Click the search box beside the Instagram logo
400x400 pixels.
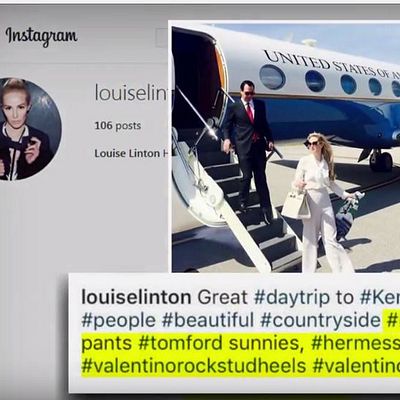pos(161,38)
